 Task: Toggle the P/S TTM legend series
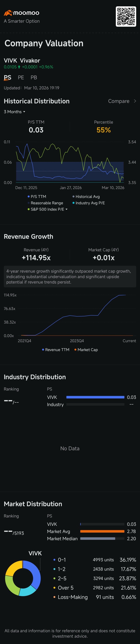[37, 197]
